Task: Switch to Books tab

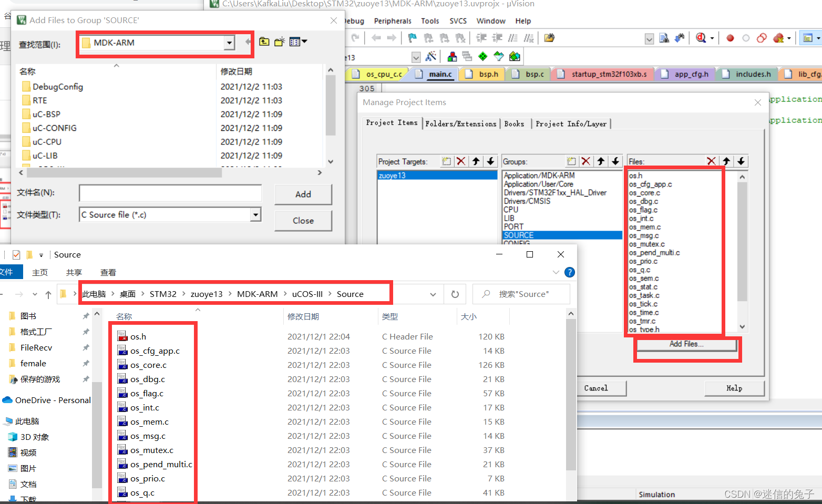Action: 514,124
